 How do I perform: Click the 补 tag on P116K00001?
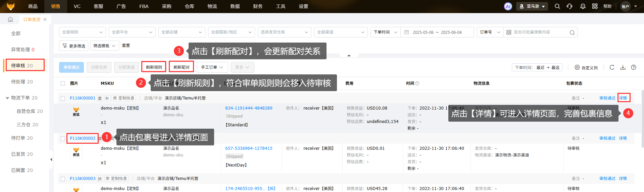tap(107, 98)
